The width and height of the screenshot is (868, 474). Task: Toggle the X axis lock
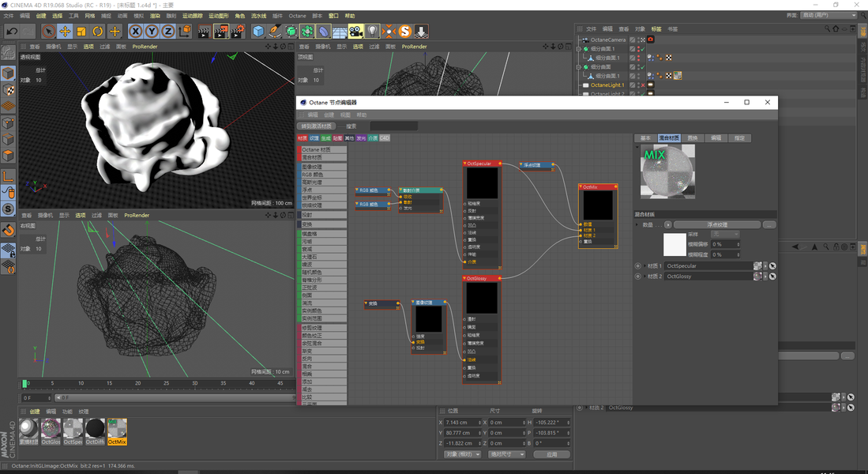[136, 32]
